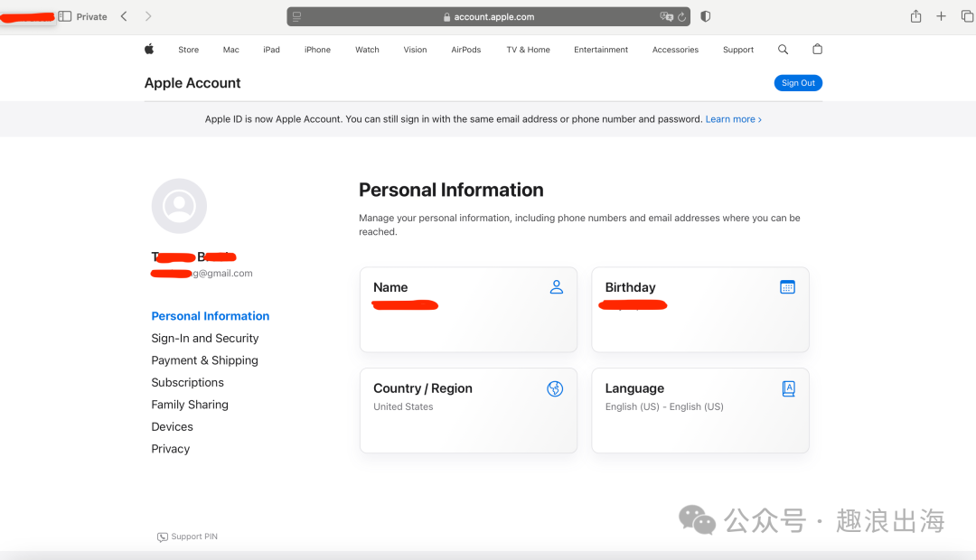
Task: Select Personal Information in sidebar
Action: click(x=211, y=316)
